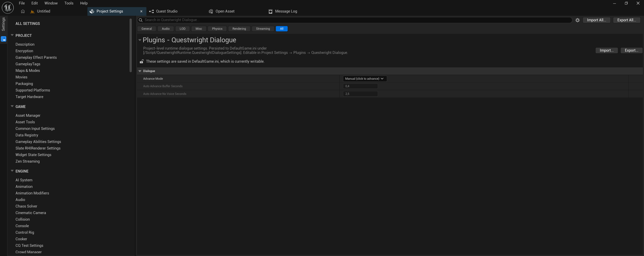This screenshot has height=256, width=644.
Task: Open Encryption settings
Action: [x=24, y=51]
